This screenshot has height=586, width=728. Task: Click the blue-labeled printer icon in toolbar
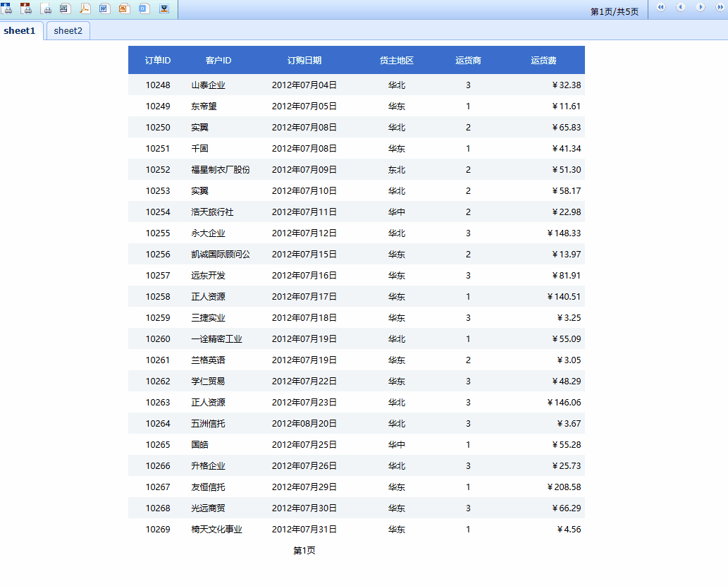pyautogui.click(x=6, y=8)
